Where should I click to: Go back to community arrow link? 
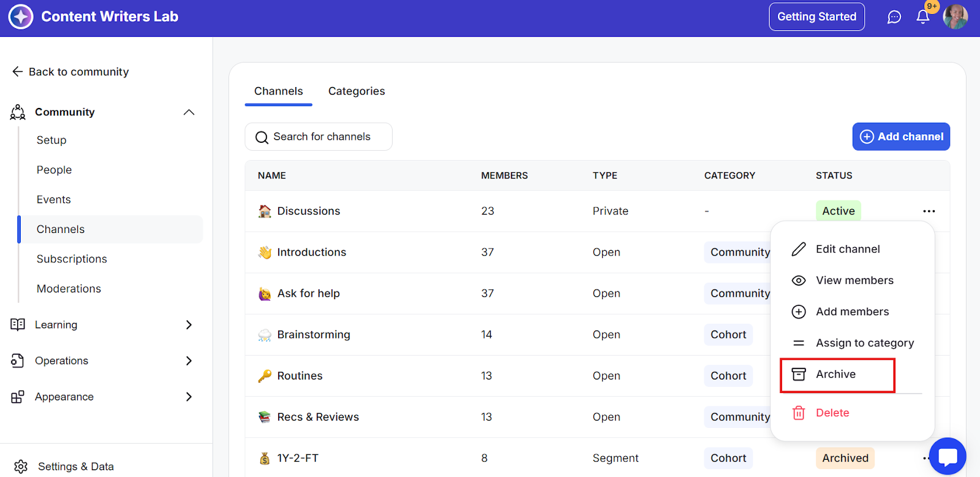(70, 72)
